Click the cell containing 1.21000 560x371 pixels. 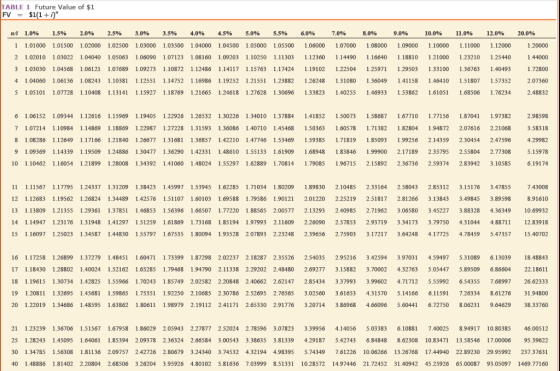pyautogui.click(x=439, y=57)
